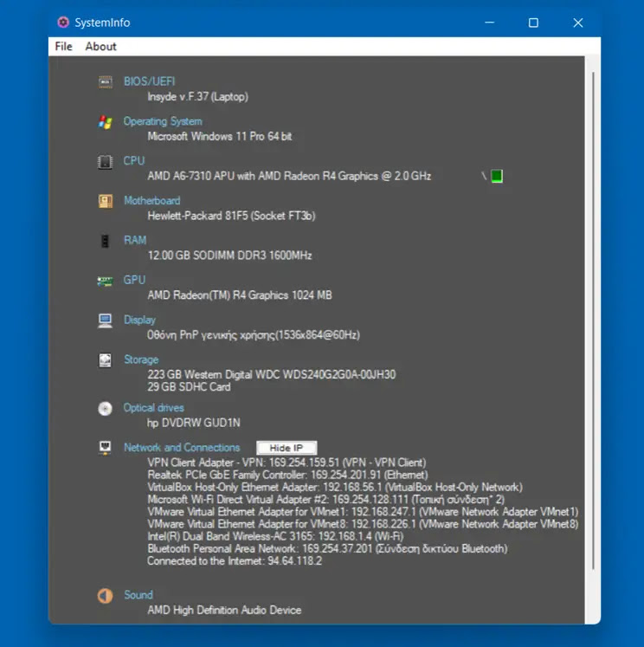Click Connected to the Internet IP line
Viewport: 644px width, 647px height.
(x=235, y=560)
